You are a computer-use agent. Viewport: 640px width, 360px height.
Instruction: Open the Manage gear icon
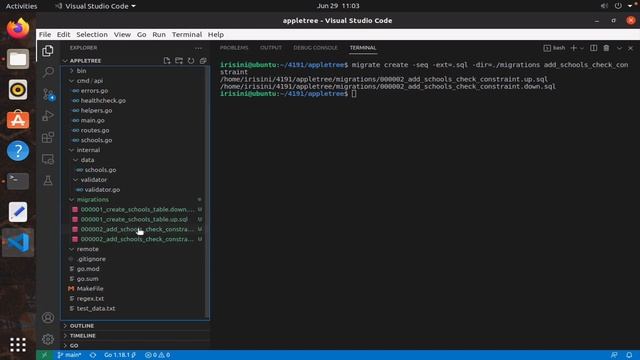pyautogui.click(x=48, y=339)
